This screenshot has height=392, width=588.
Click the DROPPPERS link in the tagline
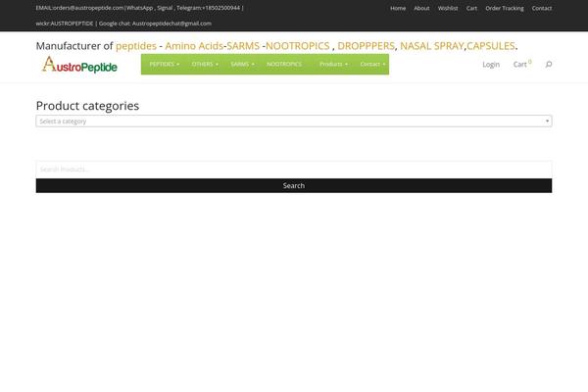pos(366,46)
